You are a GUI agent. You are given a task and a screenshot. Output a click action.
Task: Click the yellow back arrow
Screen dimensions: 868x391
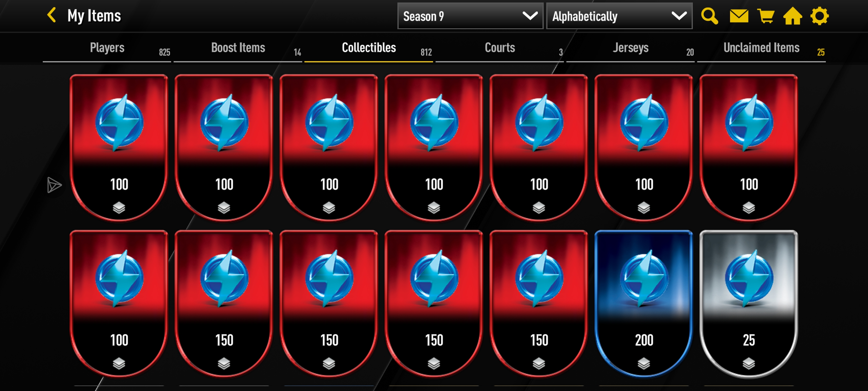tap(51, 15)
